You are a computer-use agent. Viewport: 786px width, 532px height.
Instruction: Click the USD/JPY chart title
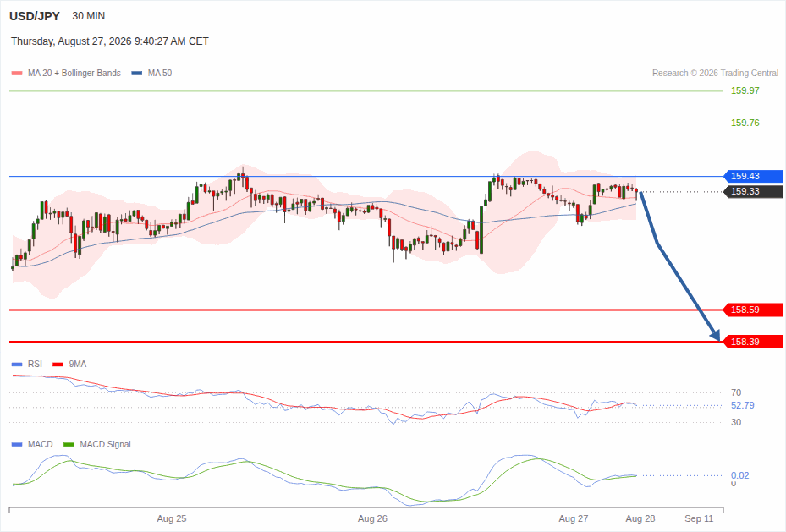(35, 16)
